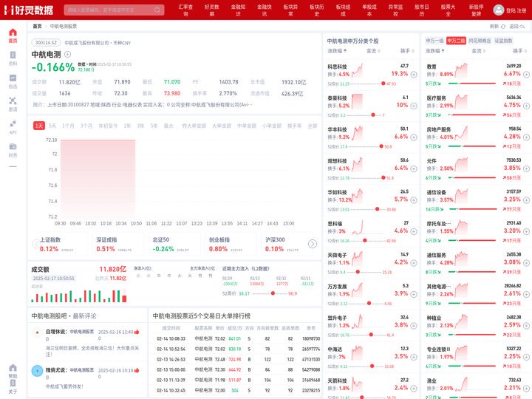Screen dimensions: 532x399
Task: Open 异常监控 in top menu
Action: 395,10
